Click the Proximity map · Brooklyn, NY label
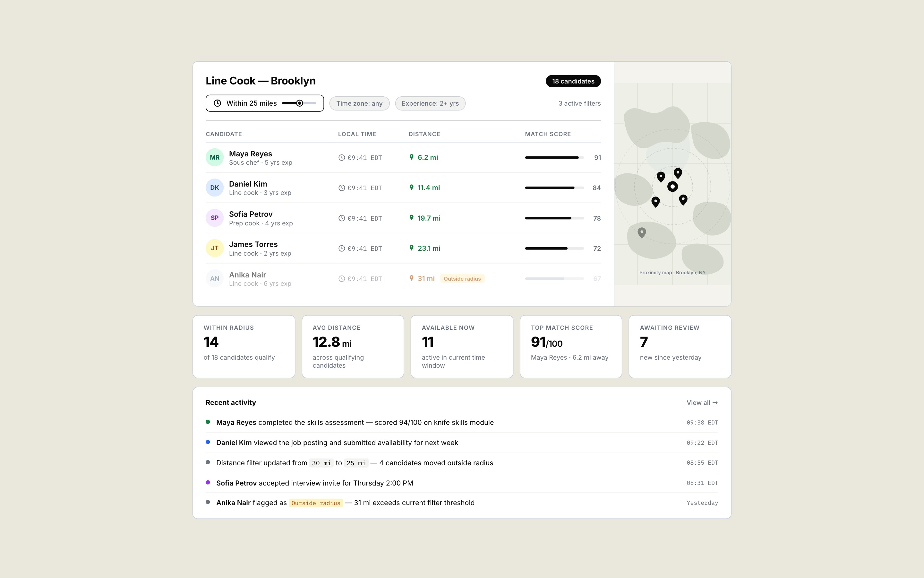 [672, 273]
